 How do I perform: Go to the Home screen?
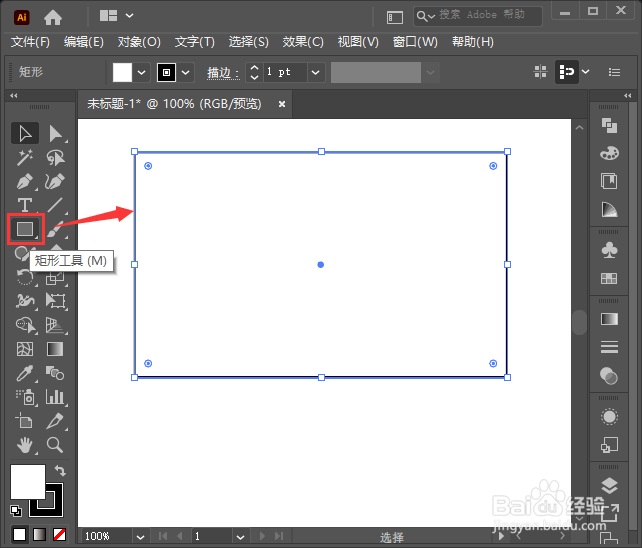point(53,17)
